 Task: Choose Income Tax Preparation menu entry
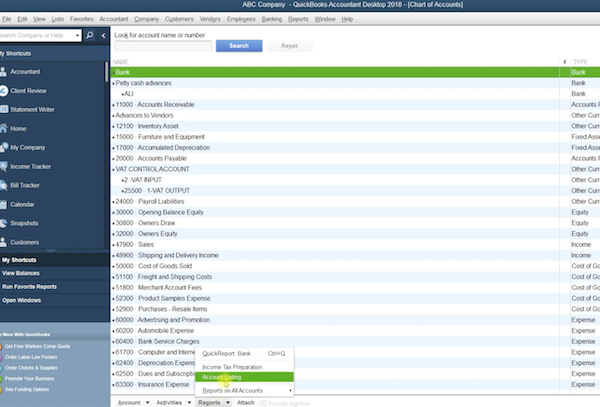(x=245, y=367)
